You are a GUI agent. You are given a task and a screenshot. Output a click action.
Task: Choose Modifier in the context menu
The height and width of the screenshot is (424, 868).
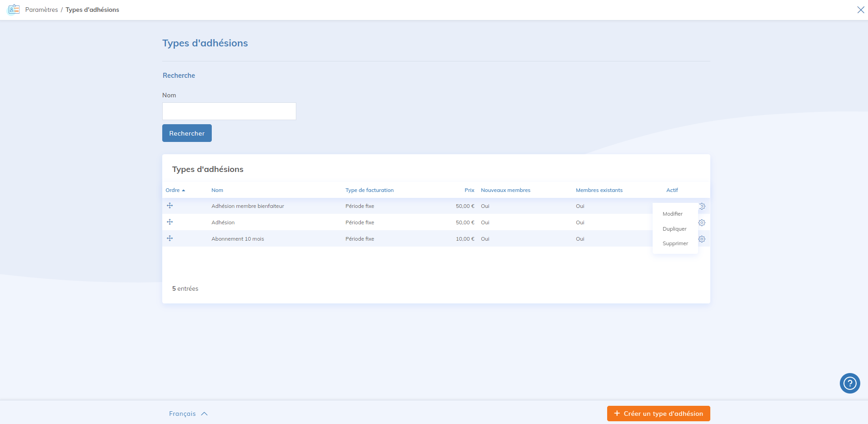point(672,214)
